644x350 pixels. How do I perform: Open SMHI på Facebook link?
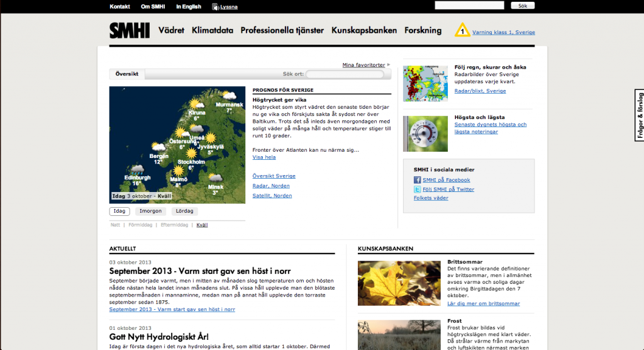click(447, 180)
